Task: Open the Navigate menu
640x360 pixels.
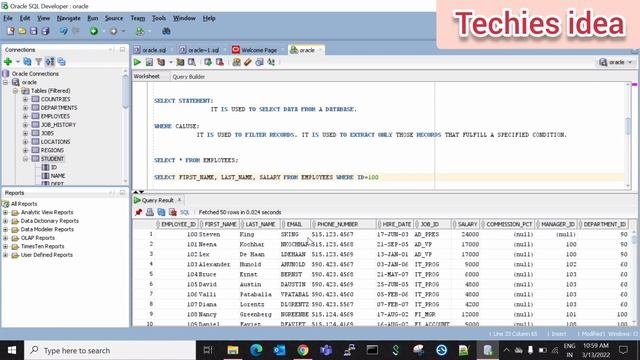Action: 69,18
